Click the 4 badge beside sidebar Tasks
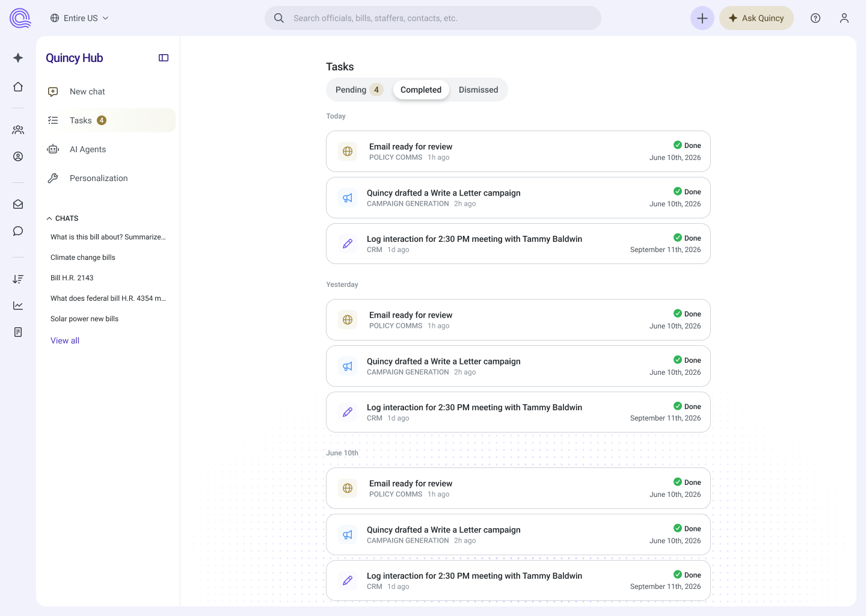The height and width of the screenshot is (616, 866). [102, 120]
